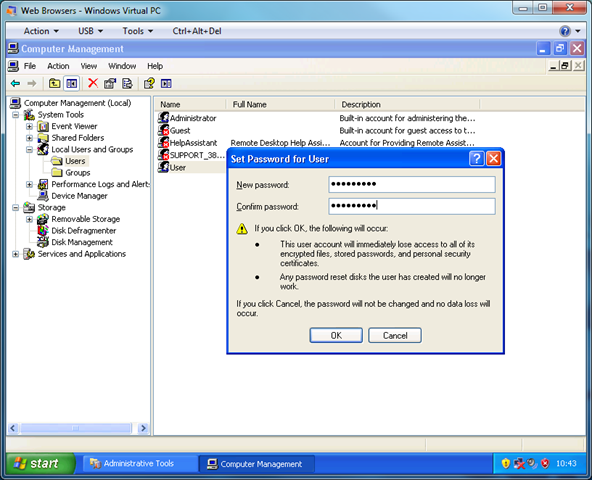Image resolution: width=592 pixels, height=480 pixels.
Task: Click the Help toolbar icon with question mark
Action: tap(149, 83)
